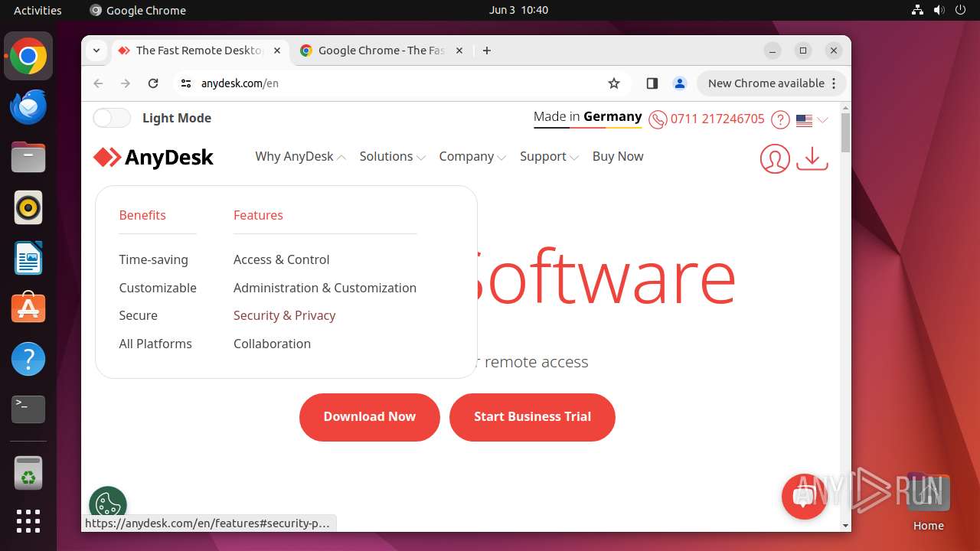Image resolution: width=980 pixels, height=551 pixels.
Task: Open Help from the dock
Action: pos(28,359)
